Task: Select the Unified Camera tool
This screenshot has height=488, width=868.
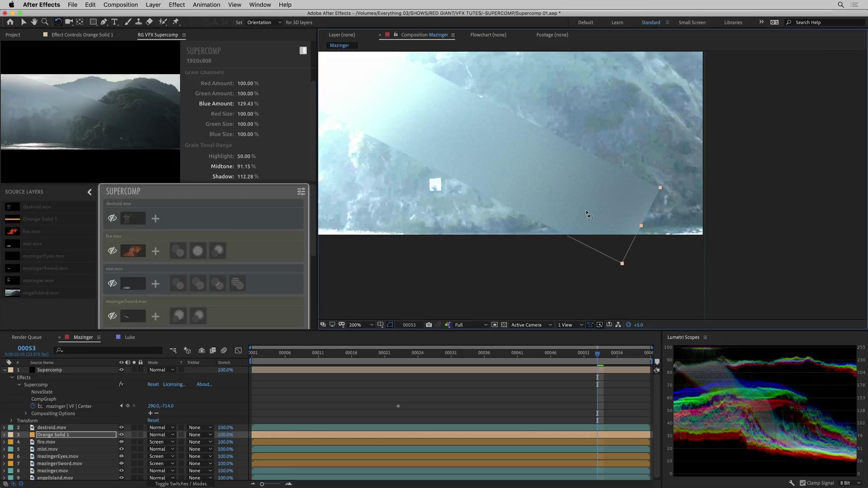Action: pyautogui.click(x=69, y=22)
